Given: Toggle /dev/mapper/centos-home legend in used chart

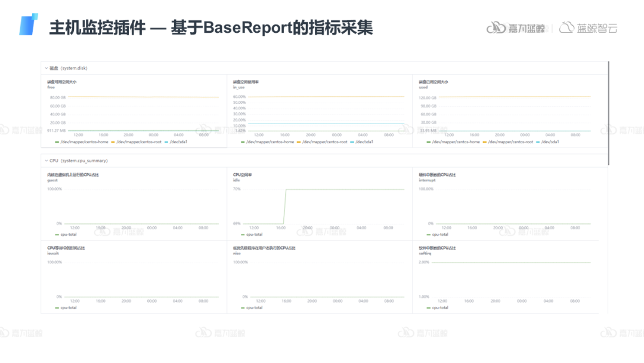Looking at the screenshot, I should click(453, 142).
